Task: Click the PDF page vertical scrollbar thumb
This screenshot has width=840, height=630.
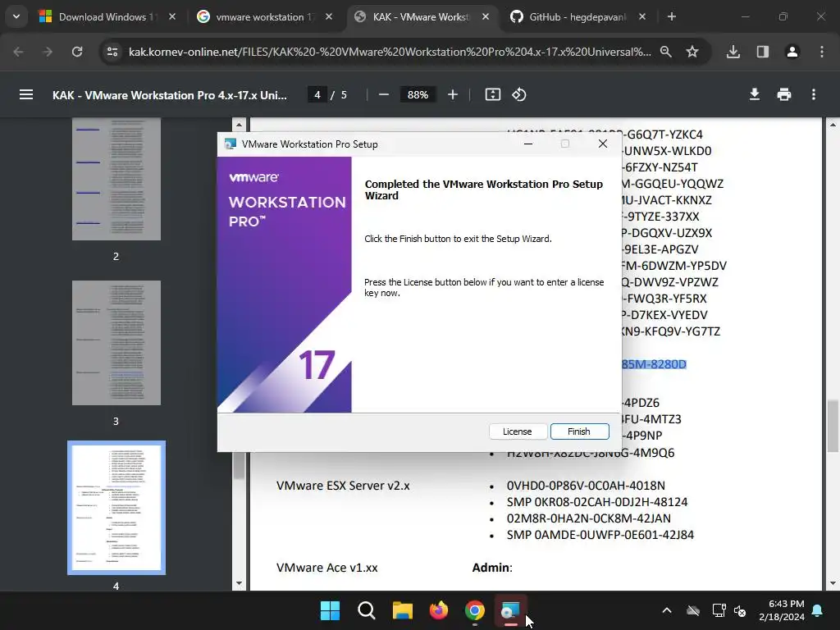Action: pyautogui.click(x=832, y=426)
